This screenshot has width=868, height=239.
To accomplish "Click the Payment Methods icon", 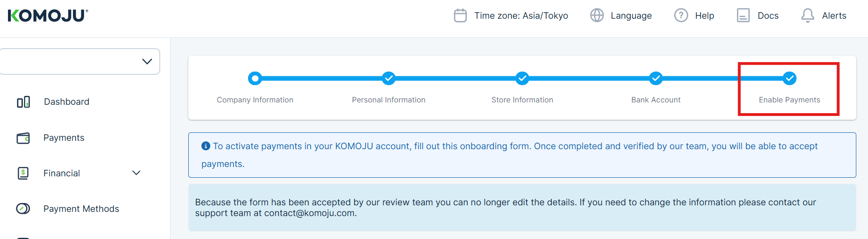I will point(23,209).
